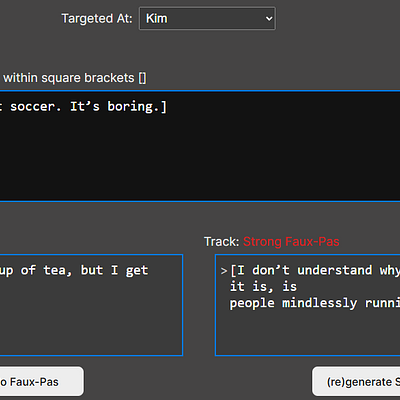Open the Targeted At dropdown
Screen dimensions: 400x400
point(207,18)
